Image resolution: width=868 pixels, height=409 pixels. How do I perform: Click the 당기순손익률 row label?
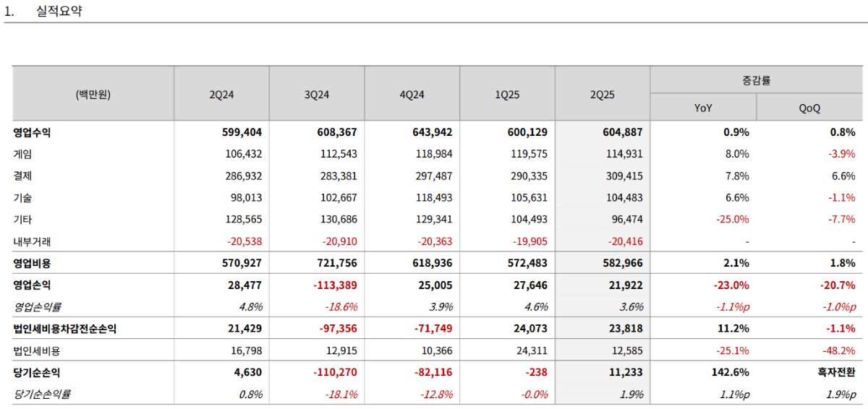42,394
